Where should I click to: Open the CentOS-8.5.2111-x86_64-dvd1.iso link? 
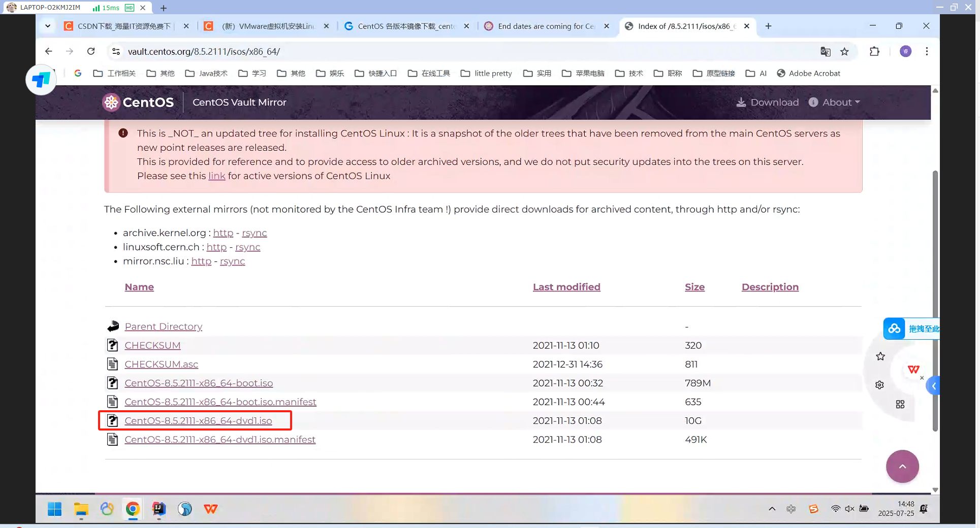pos(198,420)
